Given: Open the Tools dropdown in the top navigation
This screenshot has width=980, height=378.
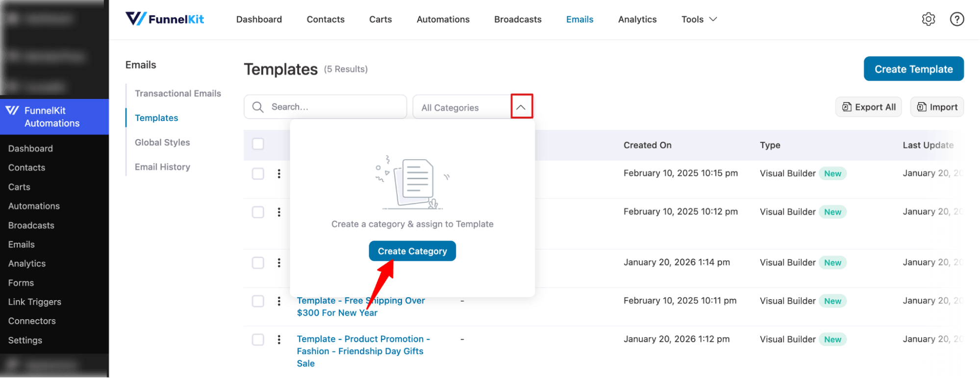Looking at the screenshot, I should [698, 19].
